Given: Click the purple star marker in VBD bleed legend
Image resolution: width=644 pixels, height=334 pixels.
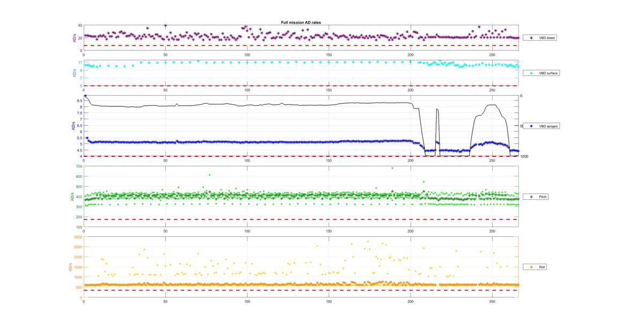Looking at the screenshot, I should (531, 38).
